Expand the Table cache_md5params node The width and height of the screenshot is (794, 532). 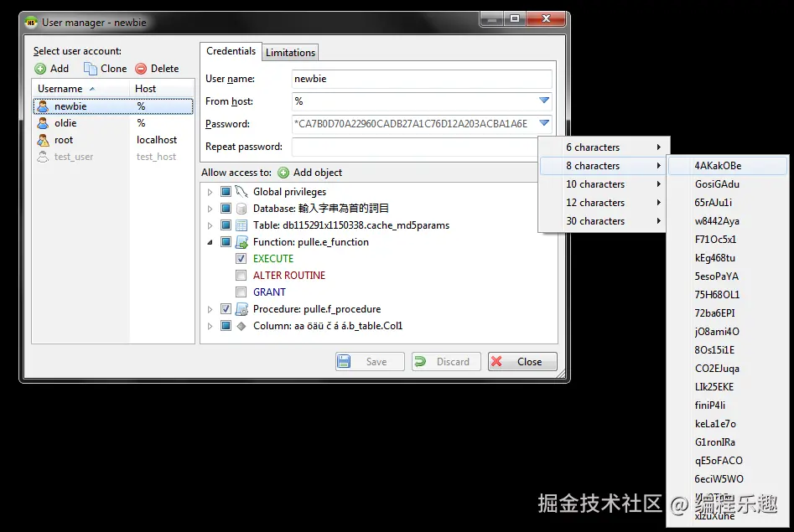[x=210, y=225]
